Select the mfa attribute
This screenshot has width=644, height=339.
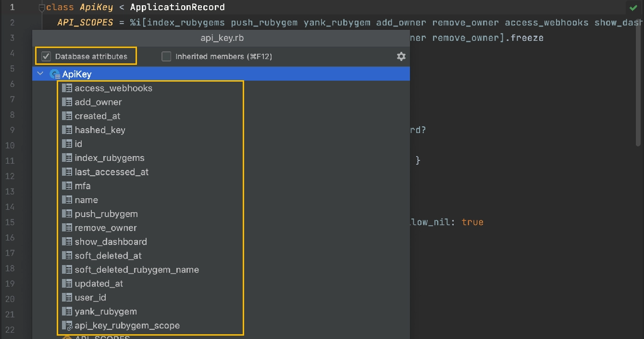(x=83, y=186)
